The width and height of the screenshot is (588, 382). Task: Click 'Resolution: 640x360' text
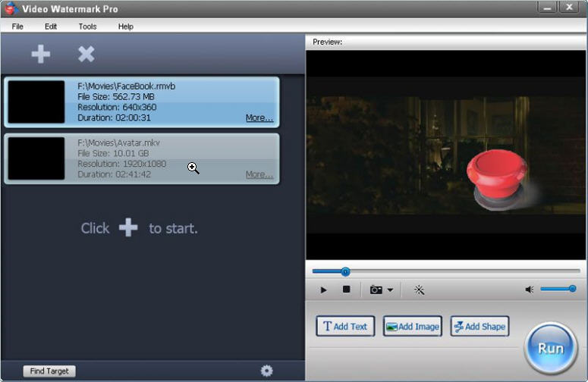(x=117, y=107)
